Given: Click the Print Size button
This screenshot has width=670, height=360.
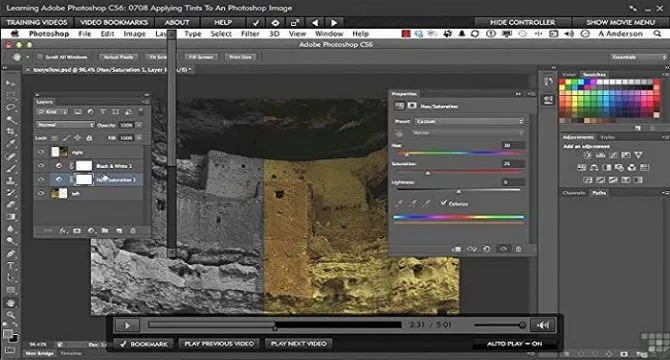Looking at the screenshot, I should (x=240, y=57).
